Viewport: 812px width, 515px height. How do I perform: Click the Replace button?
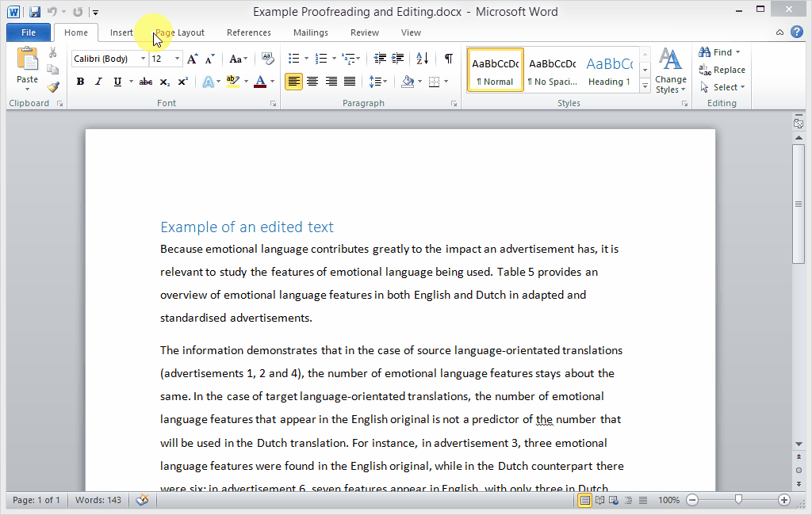pyautogui.click(x=722, y=70)
